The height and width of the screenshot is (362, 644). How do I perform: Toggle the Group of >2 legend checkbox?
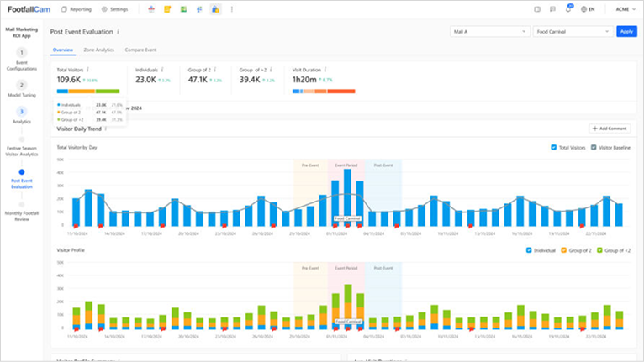[x=599, y=250]
